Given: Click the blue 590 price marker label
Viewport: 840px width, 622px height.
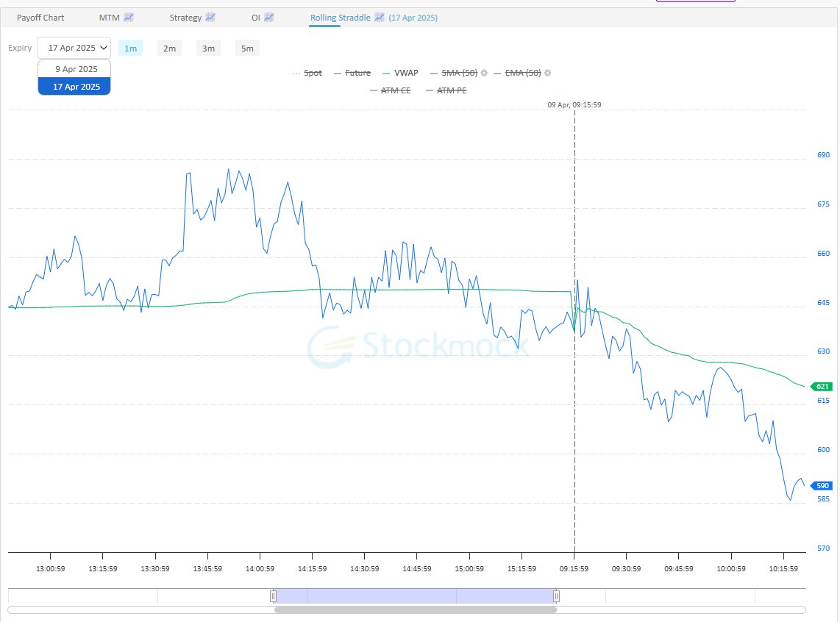Looking at the screenshot, I should click(820, 485).
